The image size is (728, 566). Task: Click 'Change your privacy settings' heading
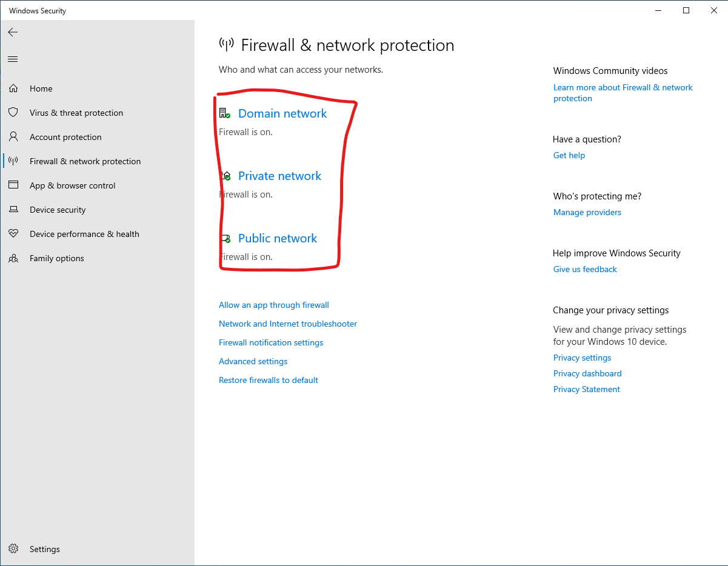click(611, 310)
